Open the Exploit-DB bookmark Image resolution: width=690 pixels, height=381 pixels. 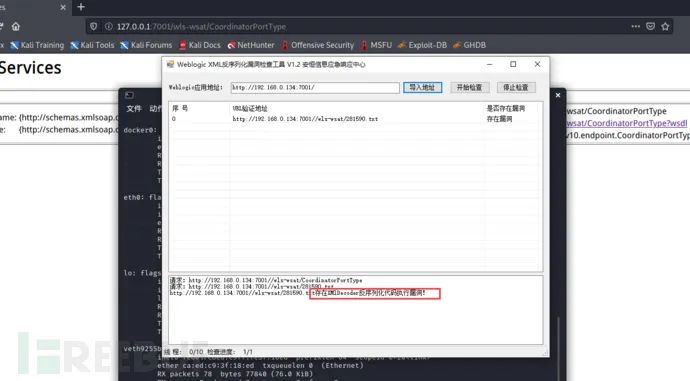tap(422, 45)
